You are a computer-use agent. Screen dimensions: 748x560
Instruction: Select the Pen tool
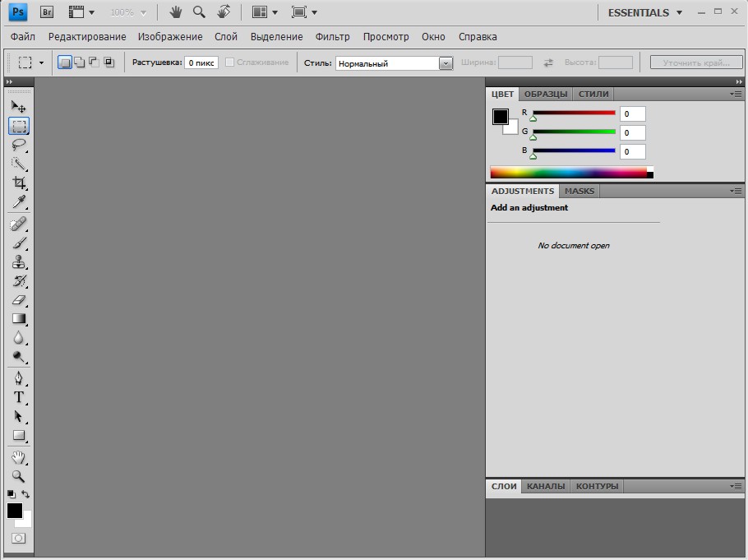tap(19, 378)
